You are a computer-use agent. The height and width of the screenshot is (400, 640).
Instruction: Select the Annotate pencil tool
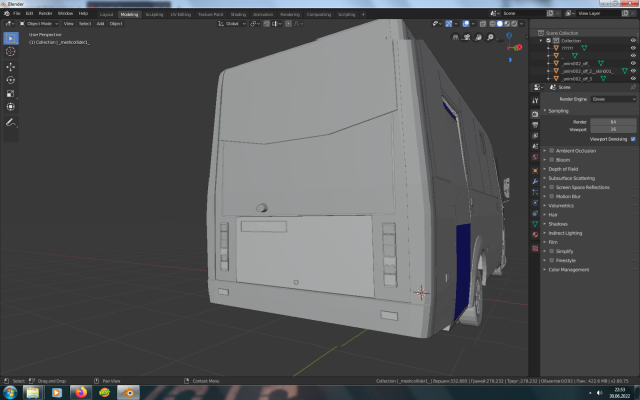[x=11, y=122]
